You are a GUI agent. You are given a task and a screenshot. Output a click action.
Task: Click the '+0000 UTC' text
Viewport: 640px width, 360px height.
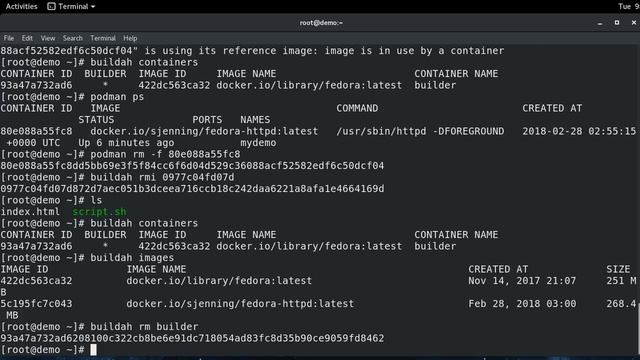33,143
